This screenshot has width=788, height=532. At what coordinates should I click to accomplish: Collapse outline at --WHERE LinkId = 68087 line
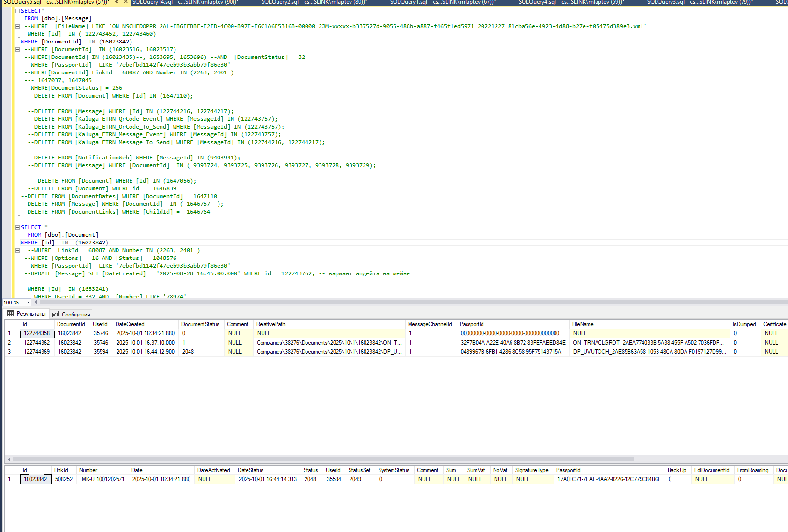click(x=17, y=250)
